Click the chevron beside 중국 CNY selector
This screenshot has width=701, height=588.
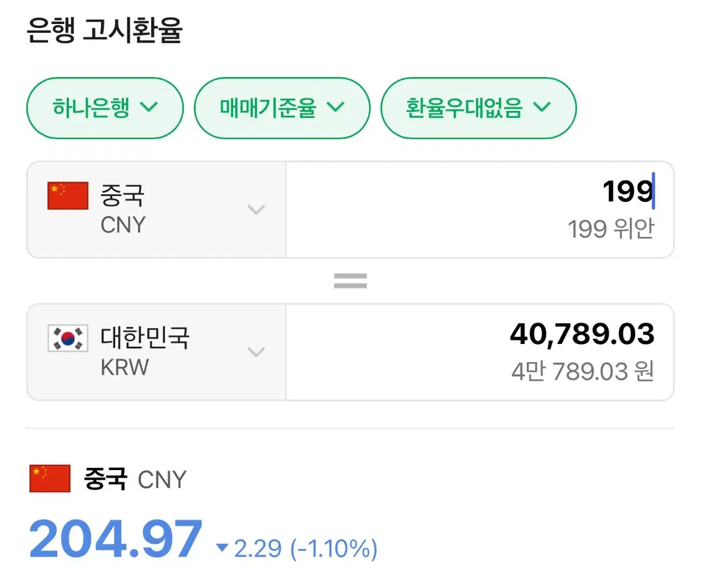coord(256,210)
